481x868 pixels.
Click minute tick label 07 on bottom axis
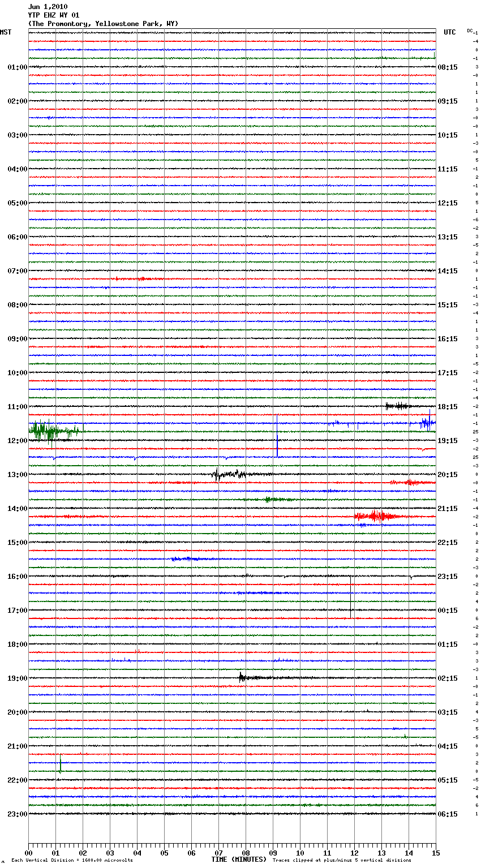click(218, 853)
